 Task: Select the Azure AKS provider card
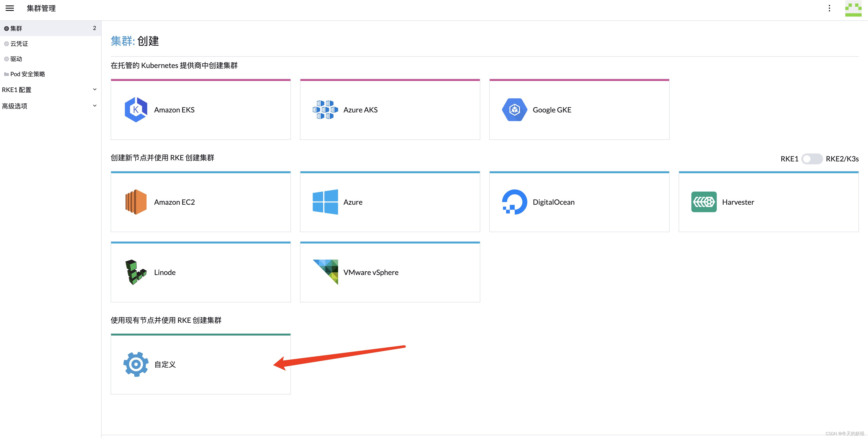(390, 109)
